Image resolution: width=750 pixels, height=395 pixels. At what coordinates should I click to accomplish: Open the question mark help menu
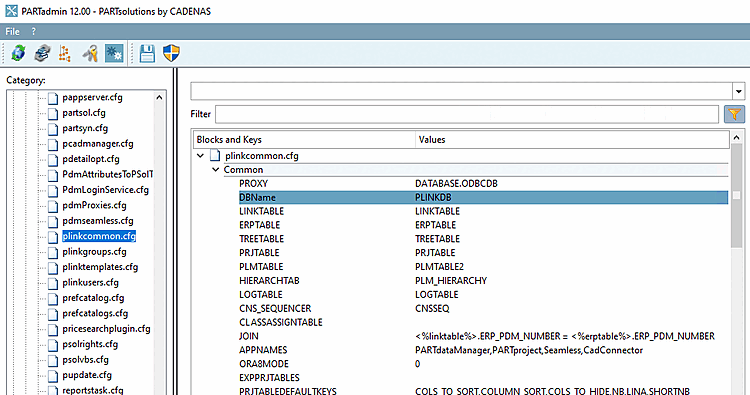[x=33, y=32]
